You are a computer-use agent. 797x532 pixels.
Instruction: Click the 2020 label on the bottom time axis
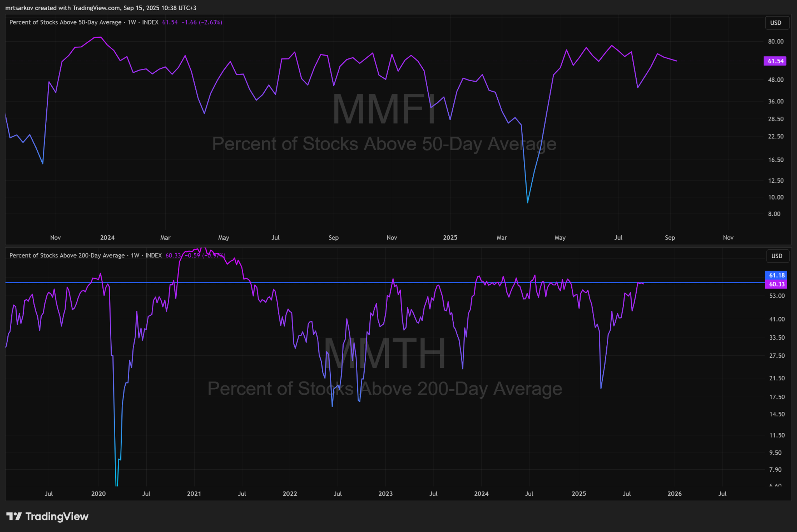98,493
